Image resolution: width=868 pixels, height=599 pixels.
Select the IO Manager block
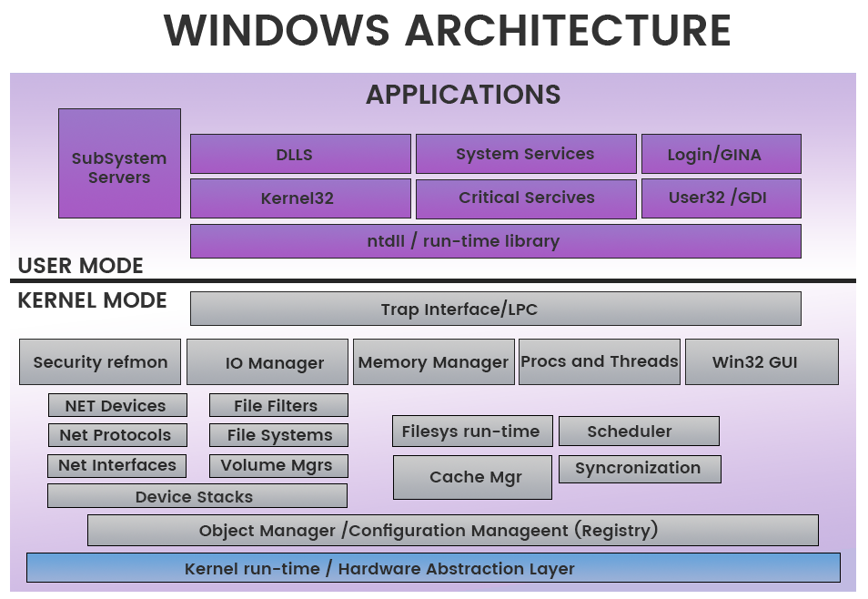(x=267, y=362)
